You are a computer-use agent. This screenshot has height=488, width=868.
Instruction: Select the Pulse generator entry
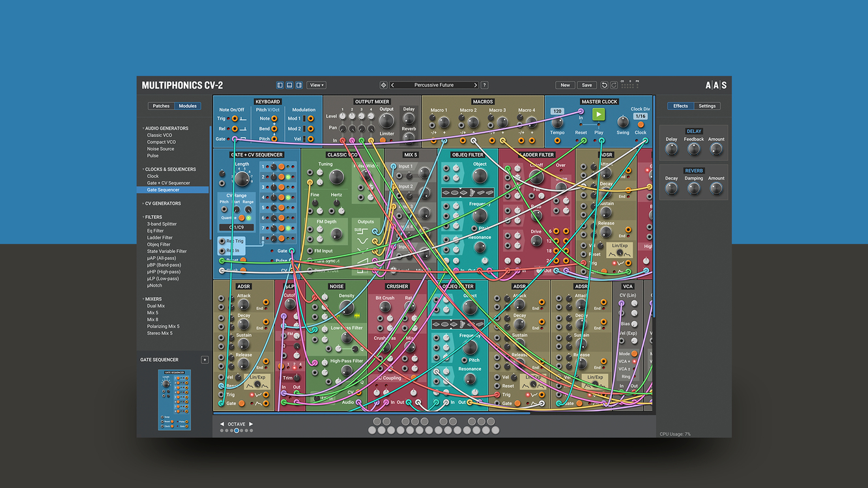point(152,156)
